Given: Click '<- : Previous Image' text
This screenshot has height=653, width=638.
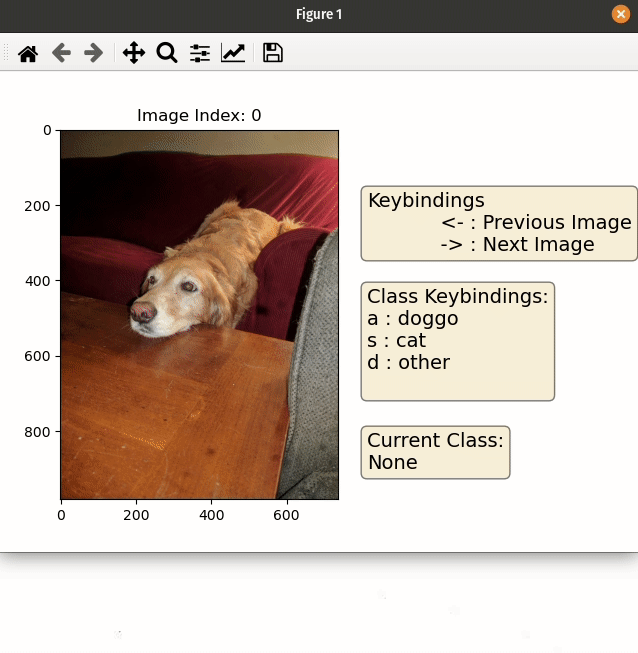Looking at the screenshot, I should [536, 222].
